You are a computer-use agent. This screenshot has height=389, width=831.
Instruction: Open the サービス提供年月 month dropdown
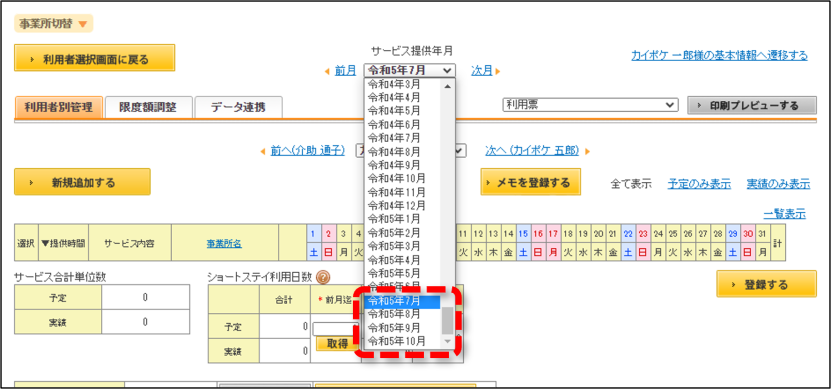tap(409, 70)
